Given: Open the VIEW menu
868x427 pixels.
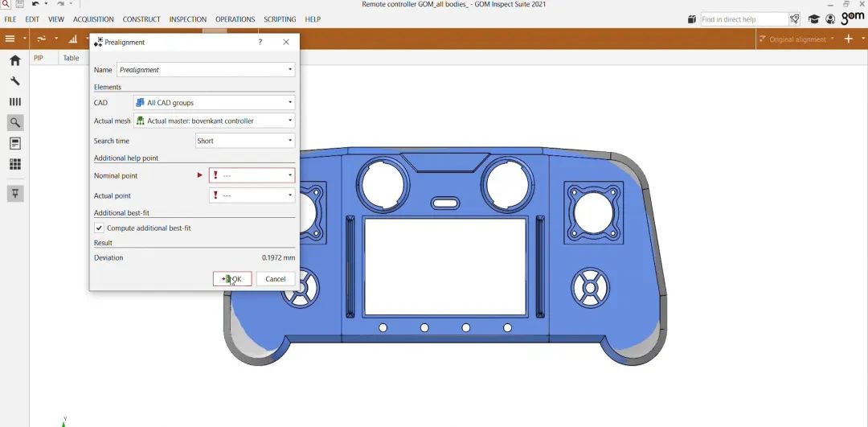Looking at the screenshot, I should pos(56,19).
